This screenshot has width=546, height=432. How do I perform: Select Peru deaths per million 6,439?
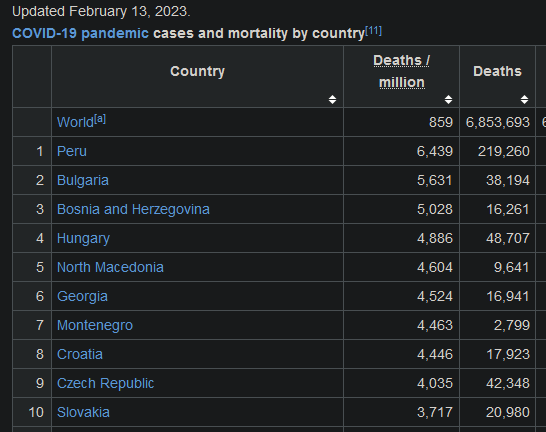click(x=435, y=151)
